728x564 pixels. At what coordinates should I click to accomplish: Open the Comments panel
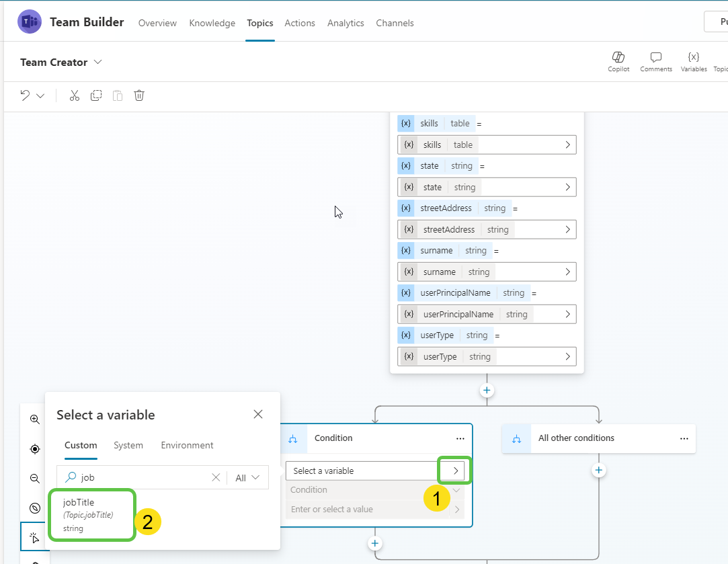655,61
